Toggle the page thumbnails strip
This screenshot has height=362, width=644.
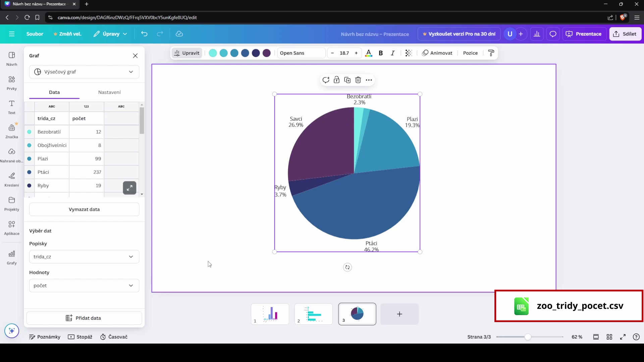(x=596, y=337)
